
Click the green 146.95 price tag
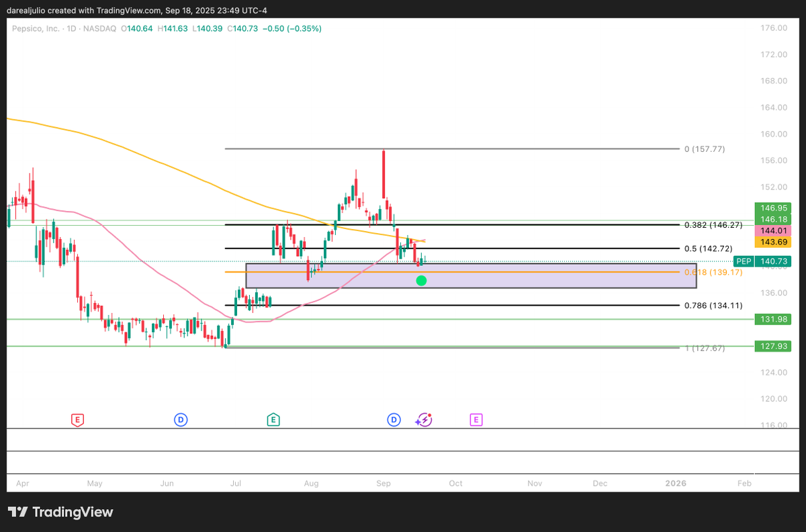pos(772,208)
